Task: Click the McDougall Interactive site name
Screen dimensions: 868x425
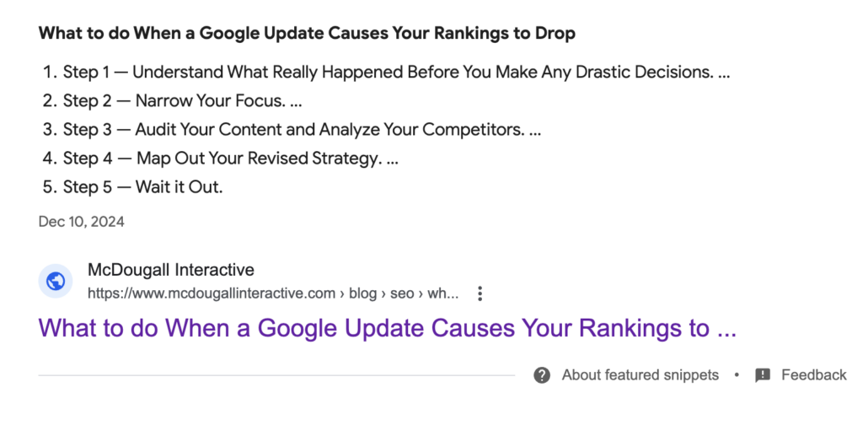Action: click(x=171, y=271)
